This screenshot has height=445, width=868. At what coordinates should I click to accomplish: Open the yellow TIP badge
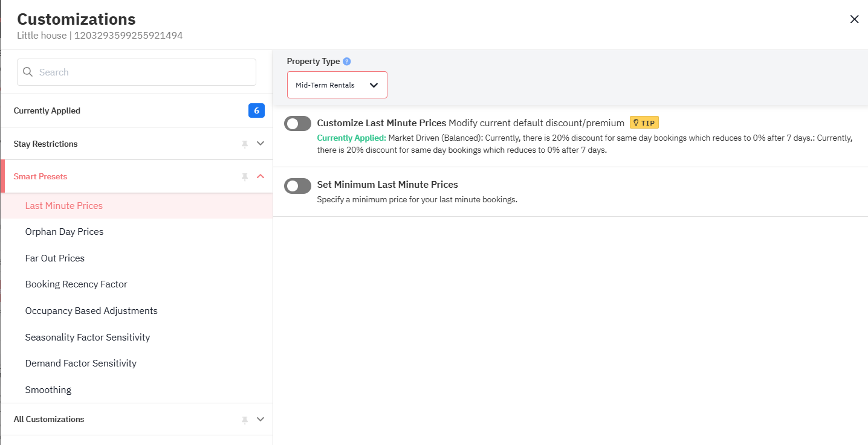(x=644, y=123)
